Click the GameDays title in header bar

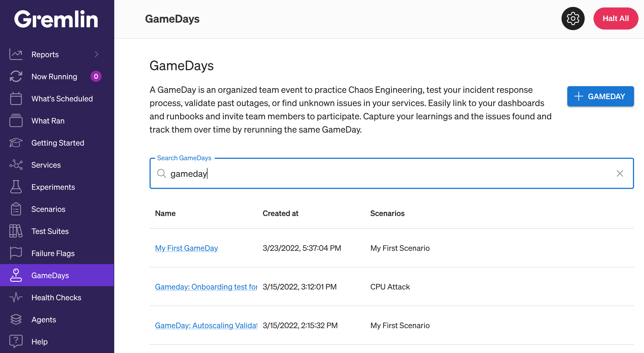(x=172, y=19)
